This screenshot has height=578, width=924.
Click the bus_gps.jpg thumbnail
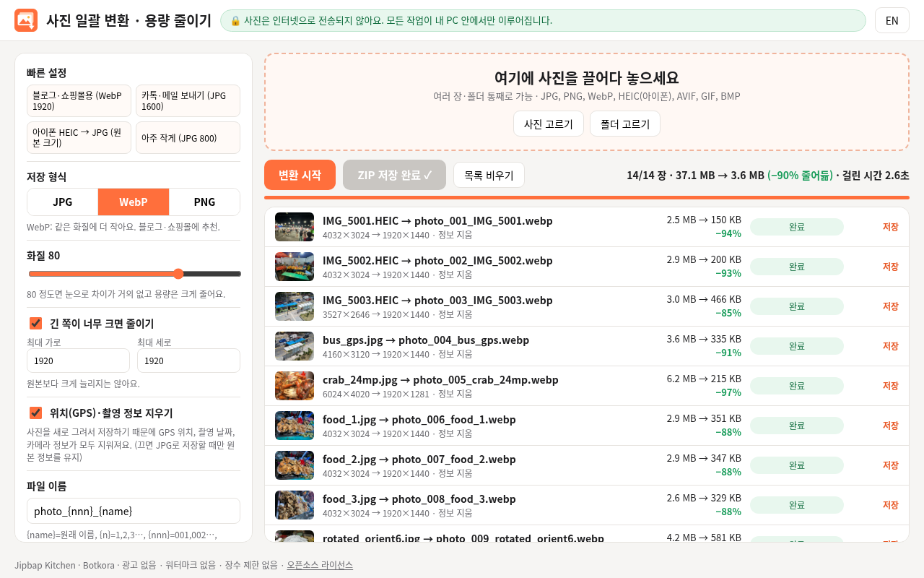click(x=295, y=346)
